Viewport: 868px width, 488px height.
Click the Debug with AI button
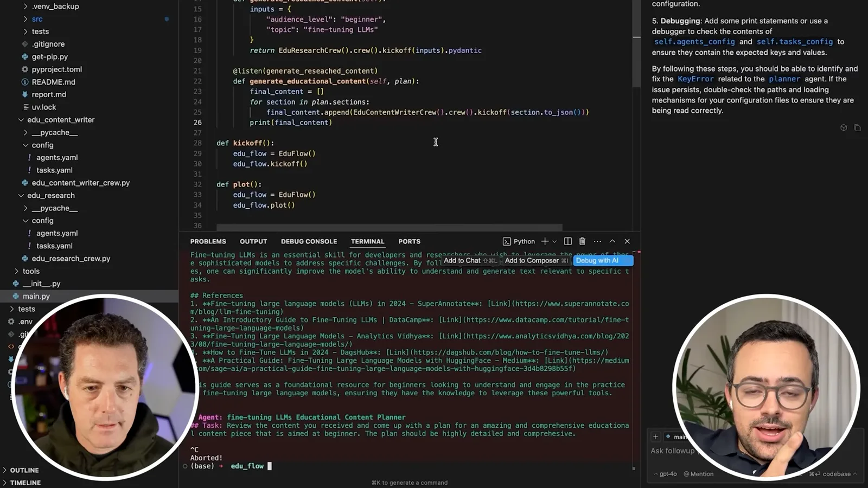click(x=603, y=261)
